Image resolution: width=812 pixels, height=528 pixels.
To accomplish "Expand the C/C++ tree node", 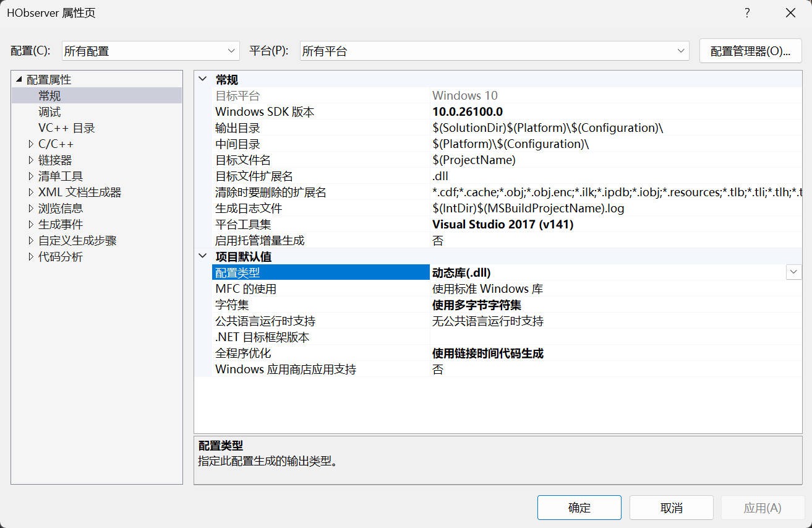I will click(x=31, y=144).
